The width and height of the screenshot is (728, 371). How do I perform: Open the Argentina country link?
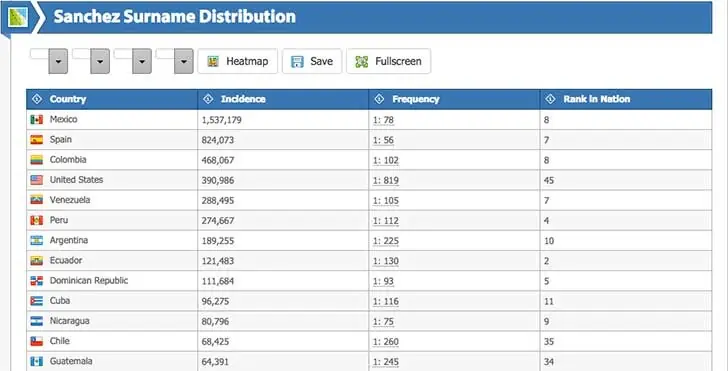[69, 240]
